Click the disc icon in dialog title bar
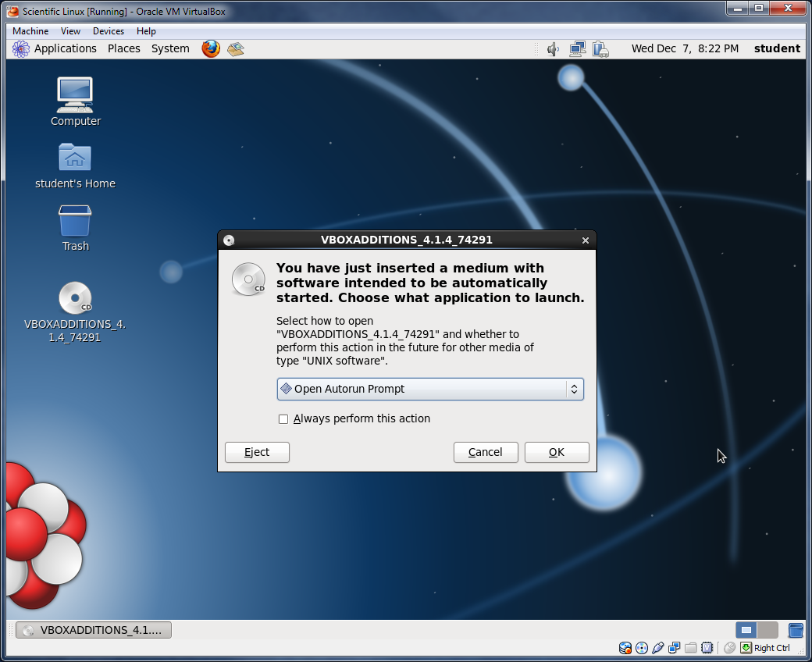This screenshot has height=662, width=812. pyautogui.click(x=229, y=240)
